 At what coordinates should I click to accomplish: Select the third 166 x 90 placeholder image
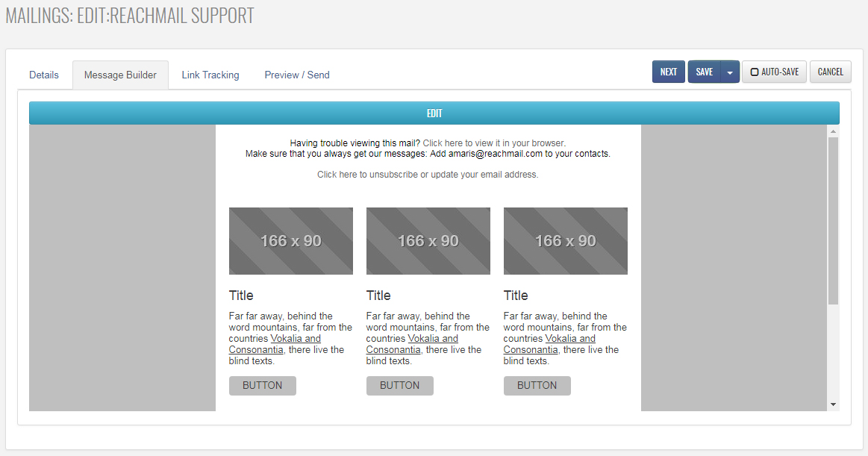pyautogui.click(x=565, y=241)
